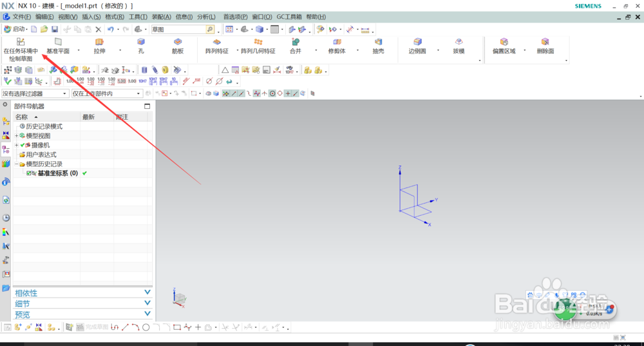Open the GC工具箱 menu
This screenshot has height=346, width=644.
(x=289, y=17)
